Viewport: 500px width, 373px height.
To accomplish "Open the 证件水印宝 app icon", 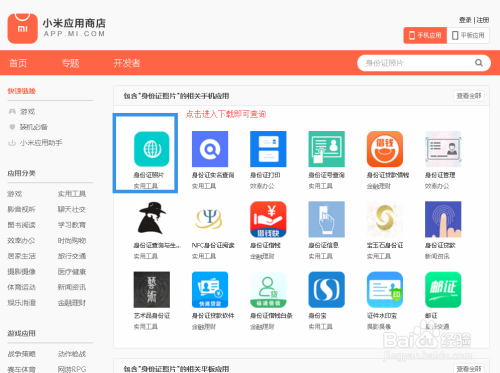I will [385, 290].
